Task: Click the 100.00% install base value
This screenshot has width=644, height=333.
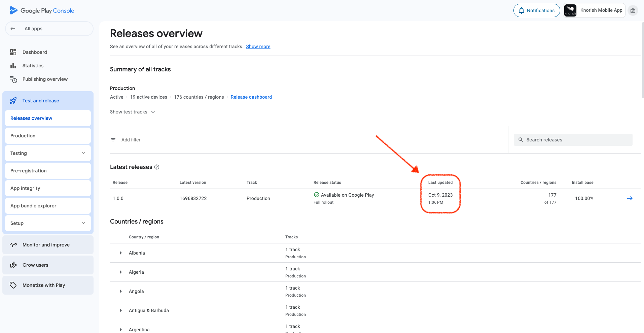Action: click(584, 198)
